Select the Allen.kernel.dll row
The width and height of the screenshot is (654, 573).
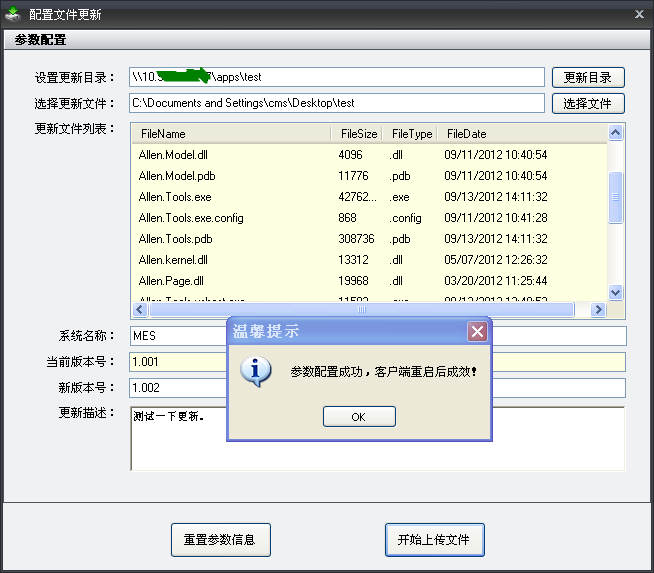[370, 260]
